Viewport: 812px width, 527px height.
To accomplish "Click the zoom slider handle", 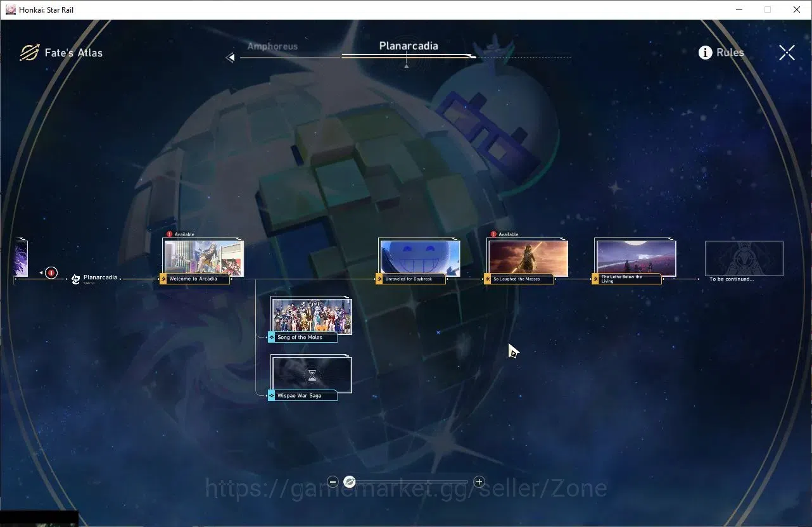I will pyautogui.click(x=349, y=482).
